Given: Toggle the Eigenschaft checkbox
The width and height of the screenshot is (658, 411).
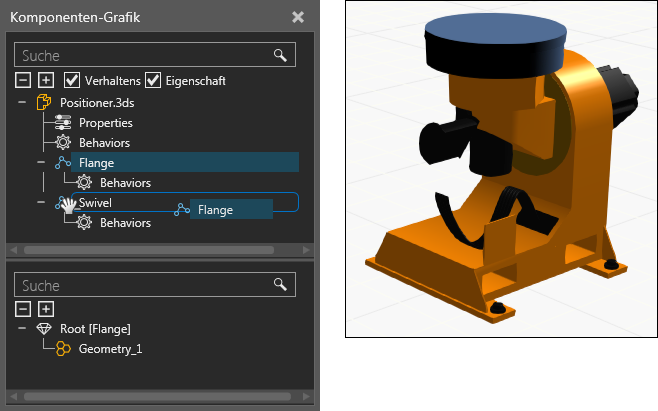Looking at the screenshot, I should click(x=153, y=80).
